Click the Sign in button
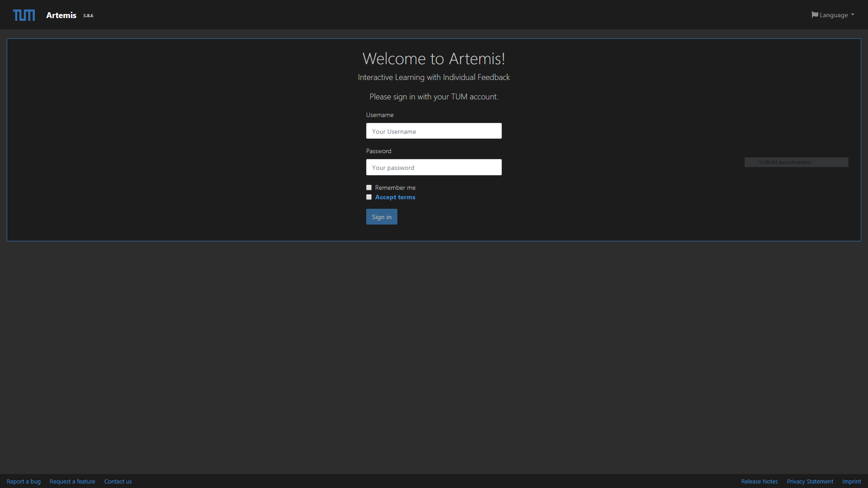 (x=382, y=216)
